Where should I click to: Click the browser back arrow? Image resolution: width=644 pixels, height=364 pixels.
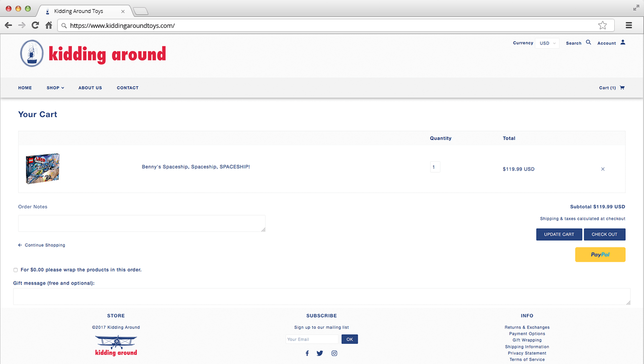8,25
